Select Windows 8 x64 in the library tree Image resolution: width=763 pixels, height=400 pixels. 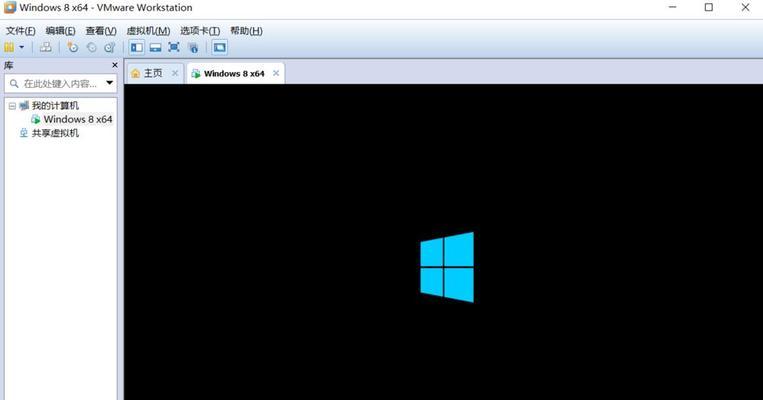pos(78,119)
